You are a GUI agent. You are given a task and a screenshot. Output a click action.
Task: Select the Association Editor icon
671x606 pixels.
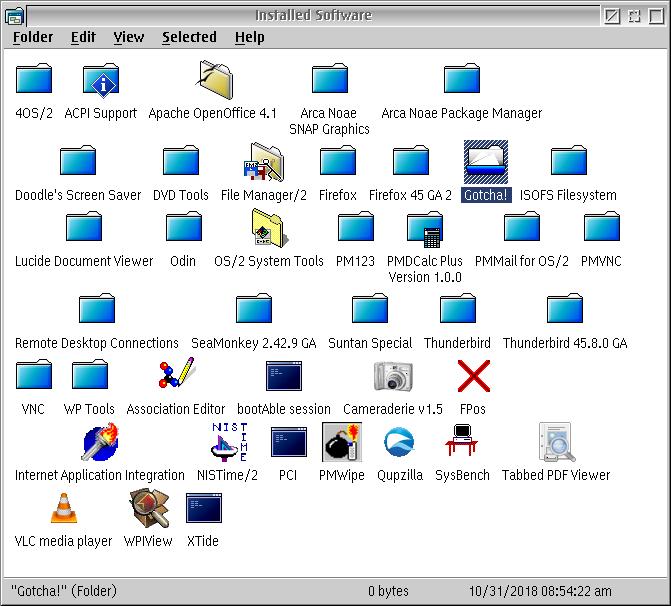(x=176, y=373)
